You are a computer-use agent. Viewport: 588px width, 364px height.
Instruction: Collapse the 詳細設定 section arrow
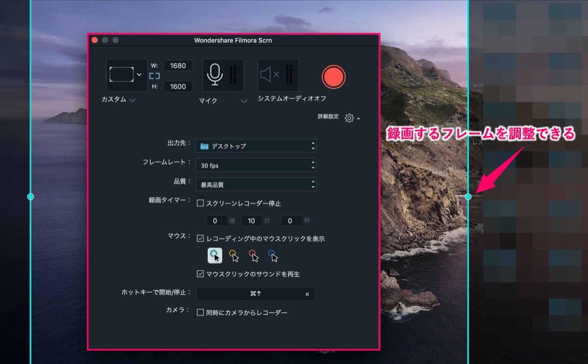pos(358,119)
